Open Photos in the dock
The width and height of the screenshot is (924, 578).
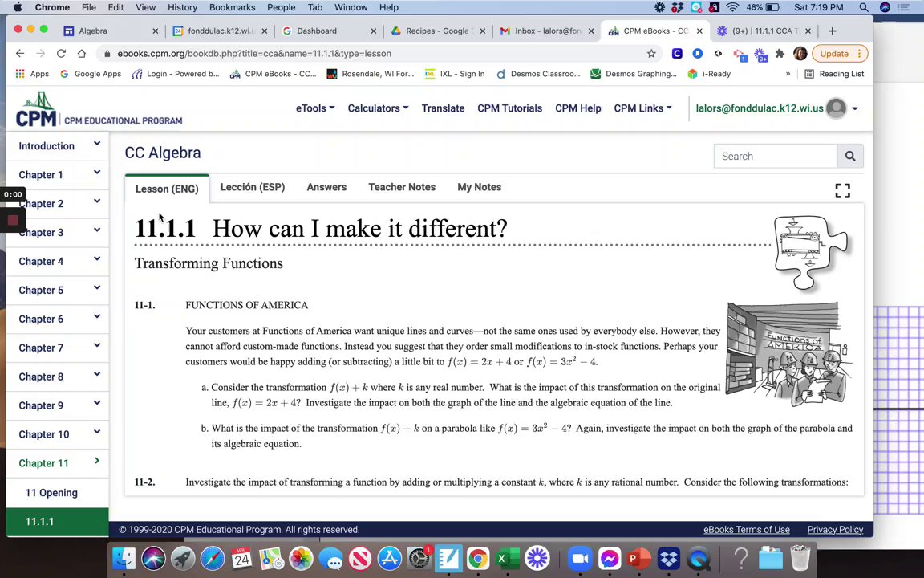click(x=301, y=558)
